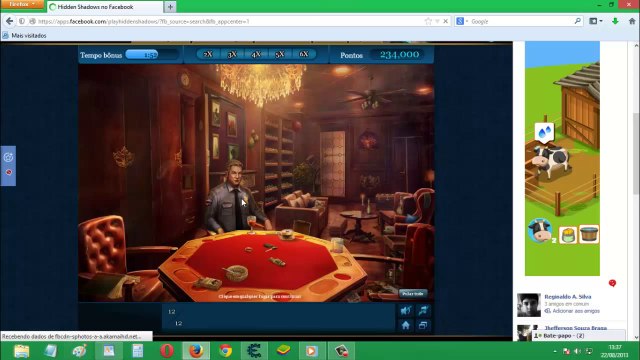Return to the game home screen
This screenshot has width=640, height=360.
(x=406, y=325)
